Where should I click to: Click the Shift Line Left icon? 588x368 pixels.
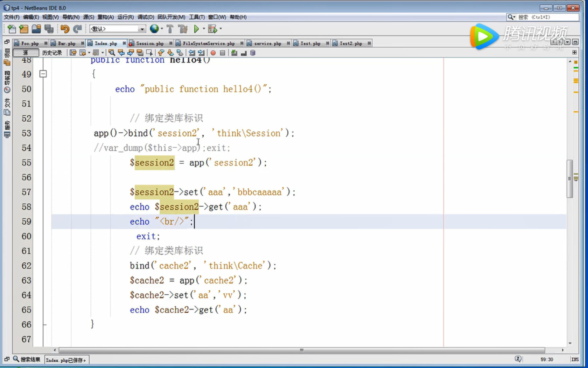(x=192, y=53)
